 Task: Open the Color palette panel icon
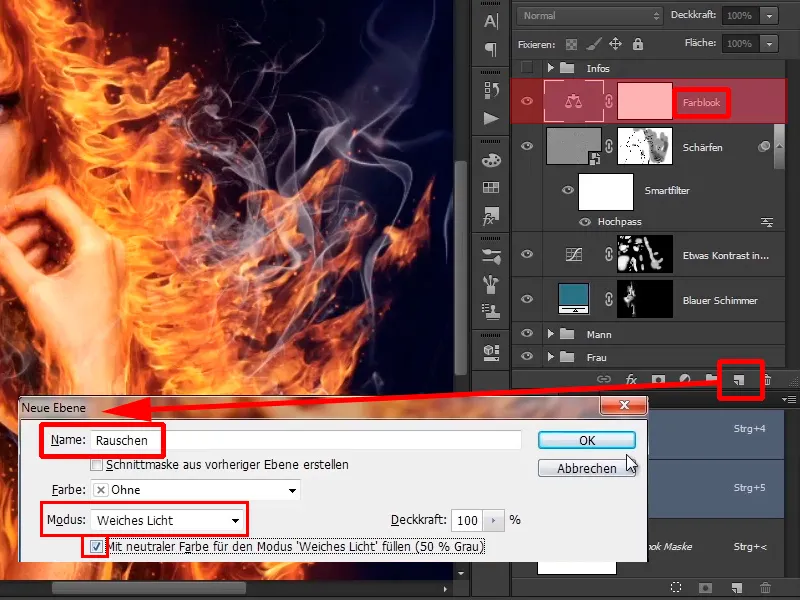[491, 160]
